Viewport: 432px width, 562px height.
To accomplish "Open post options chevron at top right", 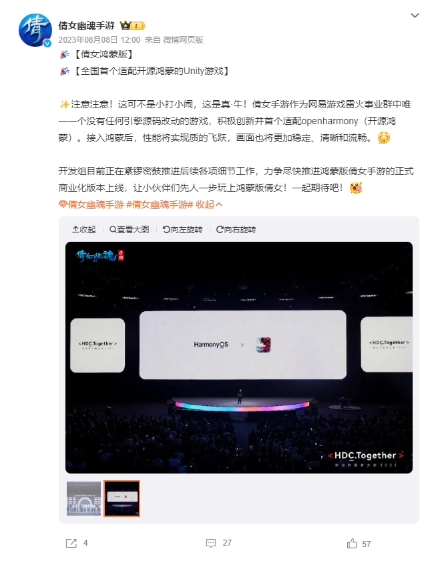I will click(415, 15).
